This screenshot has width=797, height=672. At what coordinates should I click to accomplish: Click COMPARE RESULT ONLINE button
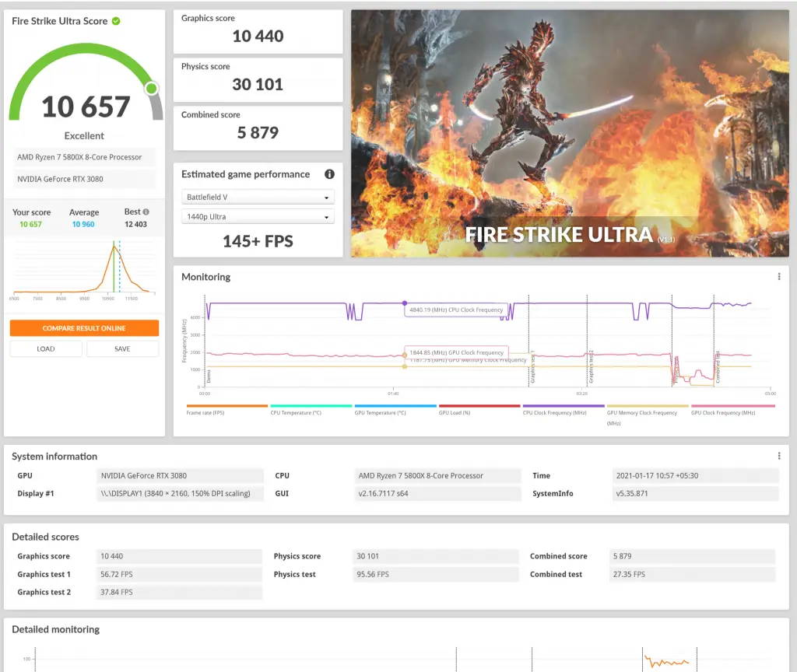(x=84, y=328)
